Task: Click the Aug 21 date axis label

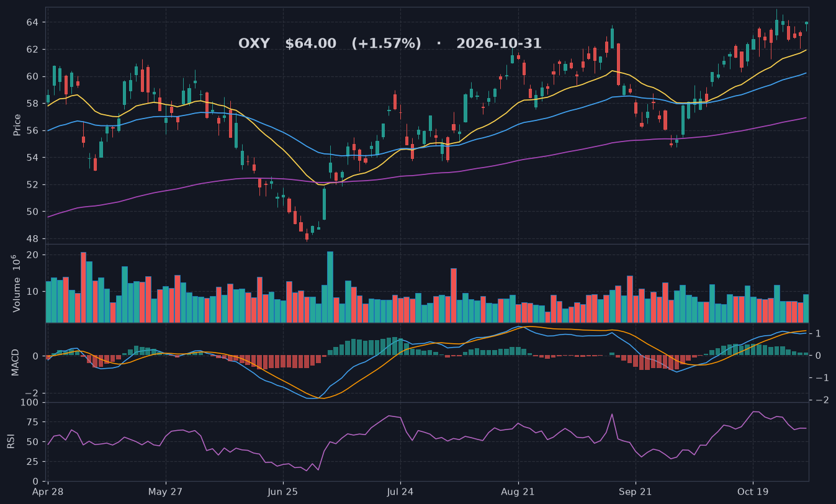Action: [518, 492]
